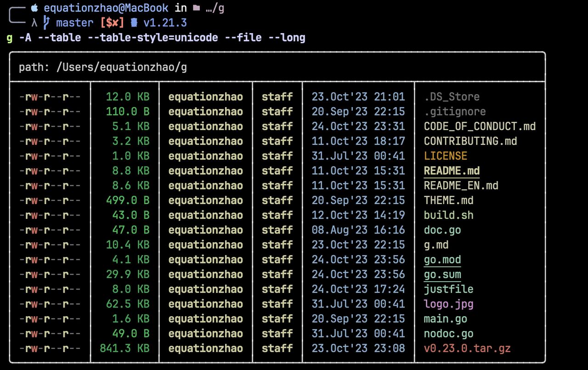
Task: Click the folder icon before …/g
Action: tap(197, 8)
